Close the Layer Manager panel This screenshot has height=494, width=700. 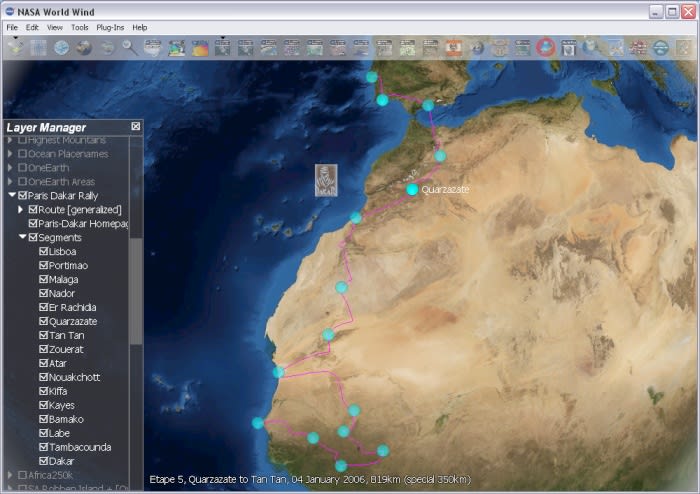click(x=136, y=127)
